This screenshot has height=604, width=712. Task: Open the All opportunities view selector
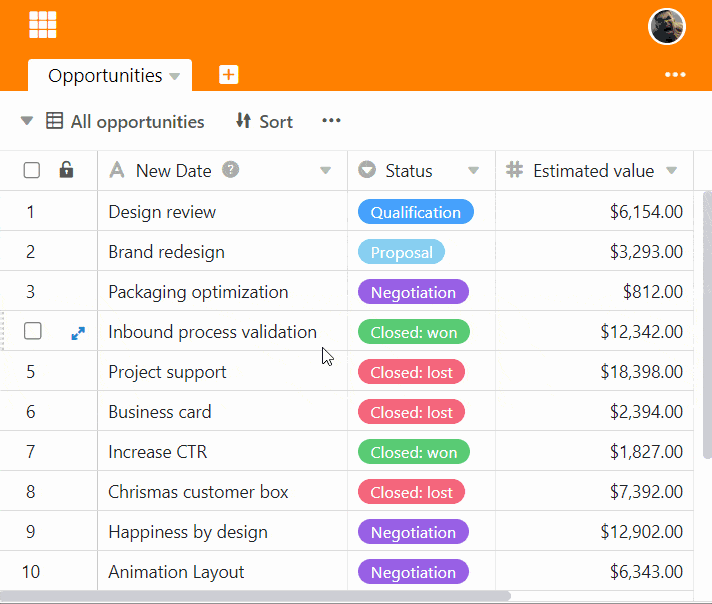pyautogui.click(x=125, y=121)
